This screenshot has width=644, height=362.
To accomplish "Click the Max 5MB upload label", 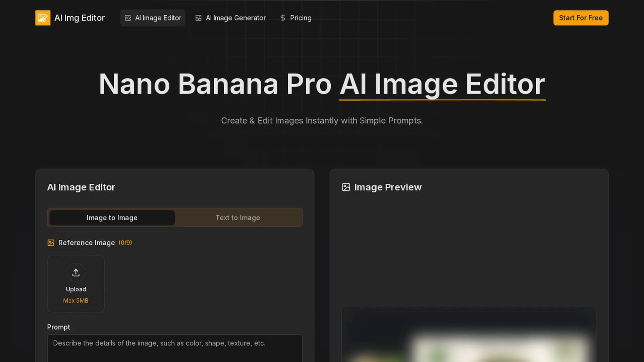I will click(76, 301).
